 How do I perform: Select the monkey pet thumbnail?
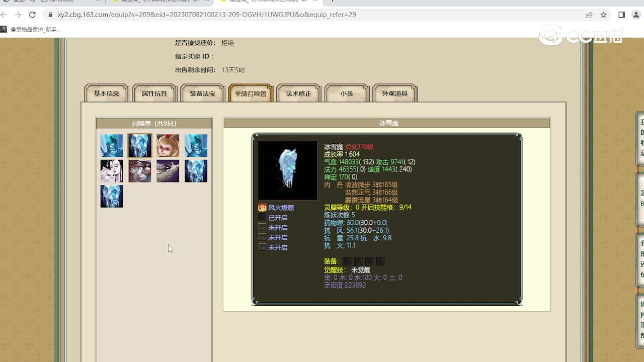168,146
